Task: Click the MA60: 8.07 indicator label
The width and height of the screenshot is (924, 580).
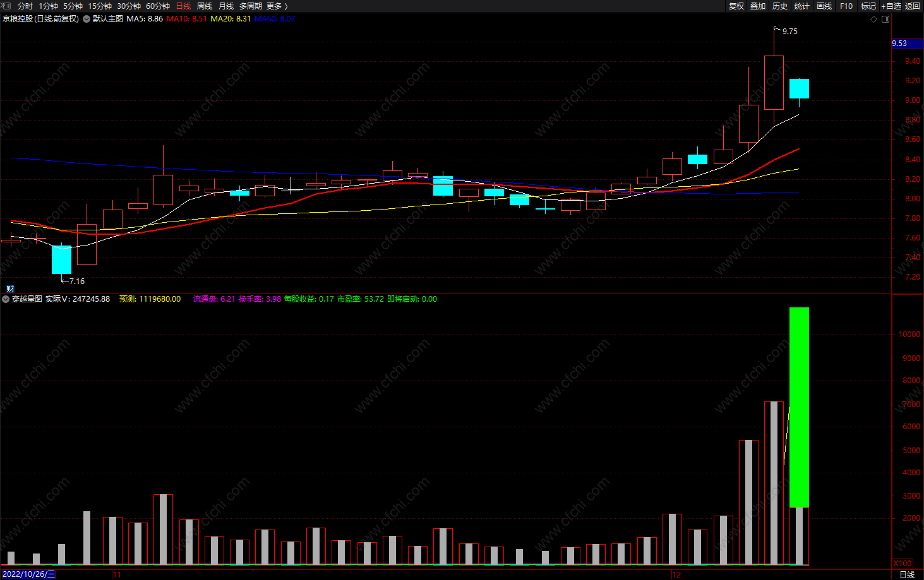Action: (275, 19)
